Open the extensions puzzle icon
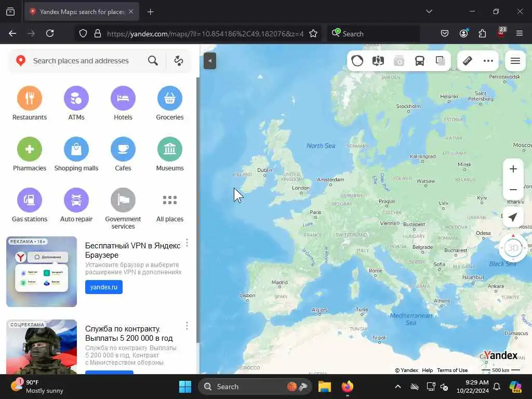 pos(482,33)
